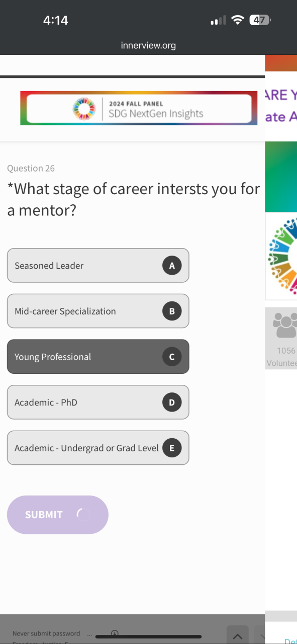
Task: Click the letter C circle badge
Action: tap(172, 357)
